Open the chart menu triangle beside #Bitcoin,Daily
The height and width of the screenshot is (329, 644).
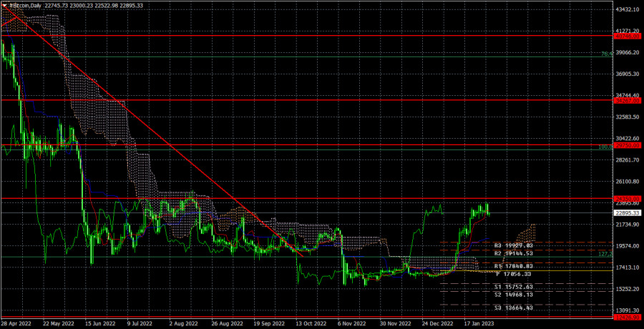point(4,4)
